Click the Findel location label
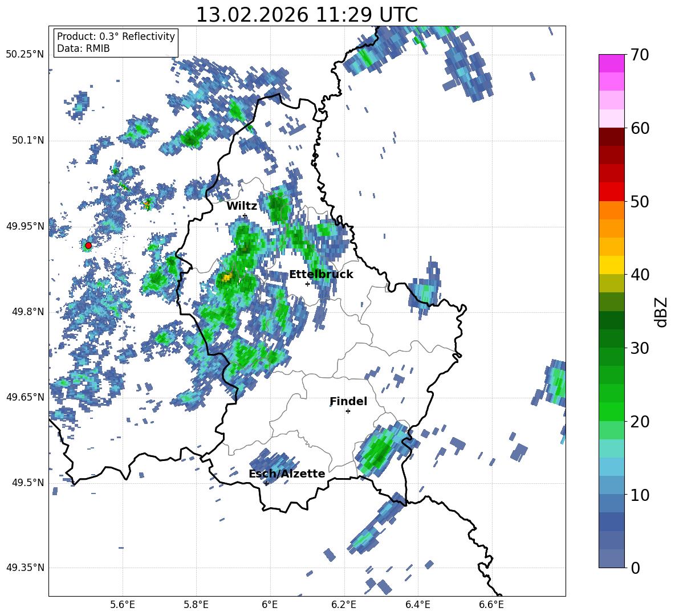Image resolution: width=675 pixels, height=616 pixels. click(348, 401)
